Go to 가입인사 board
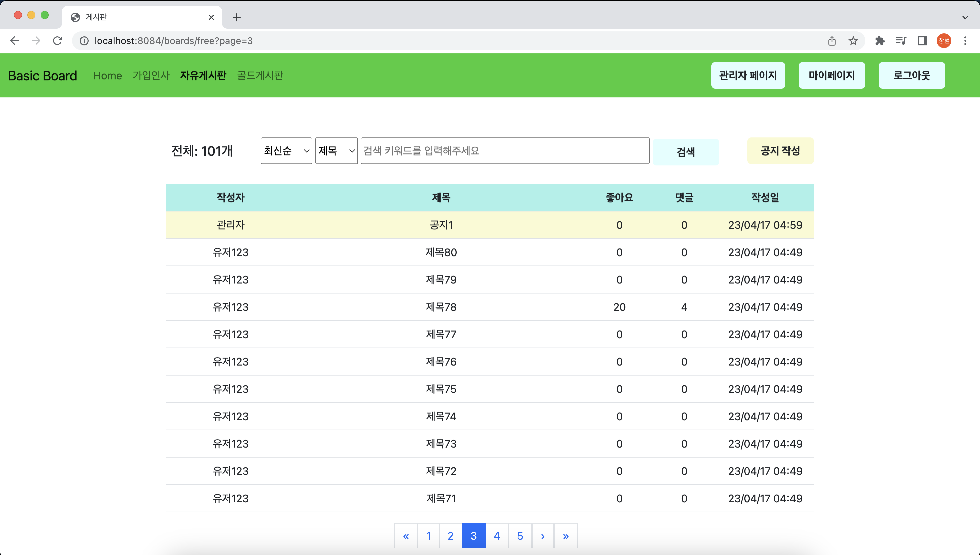 151,75
